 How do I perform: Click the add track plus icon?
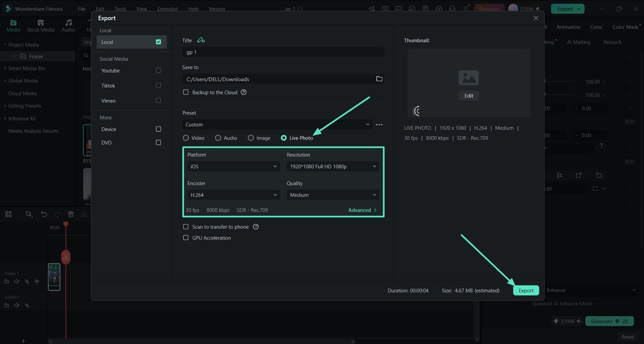pos(23,341)
